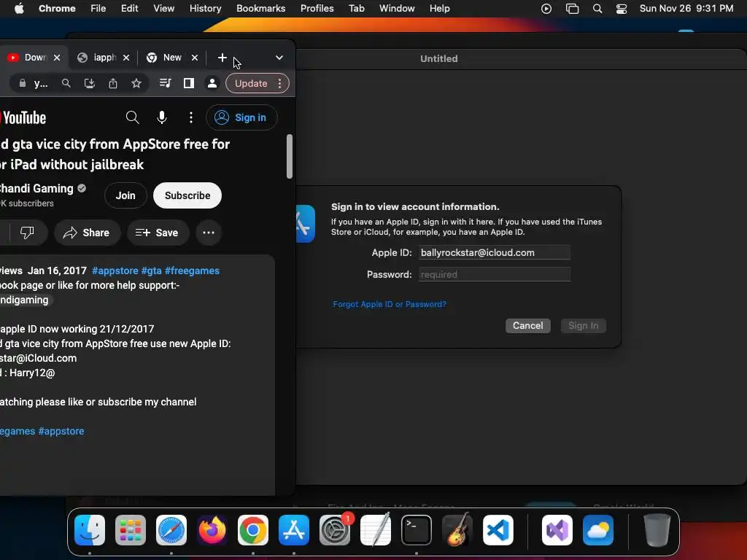
Task: Open more actions ellipsis button
Action: [x=209, y=233]
